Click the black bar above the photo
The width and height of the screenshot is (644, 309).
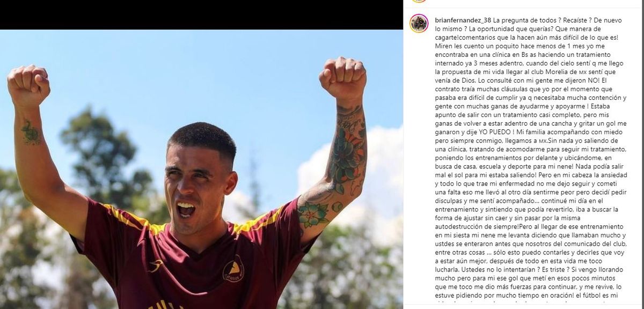[x=201, y=14]
